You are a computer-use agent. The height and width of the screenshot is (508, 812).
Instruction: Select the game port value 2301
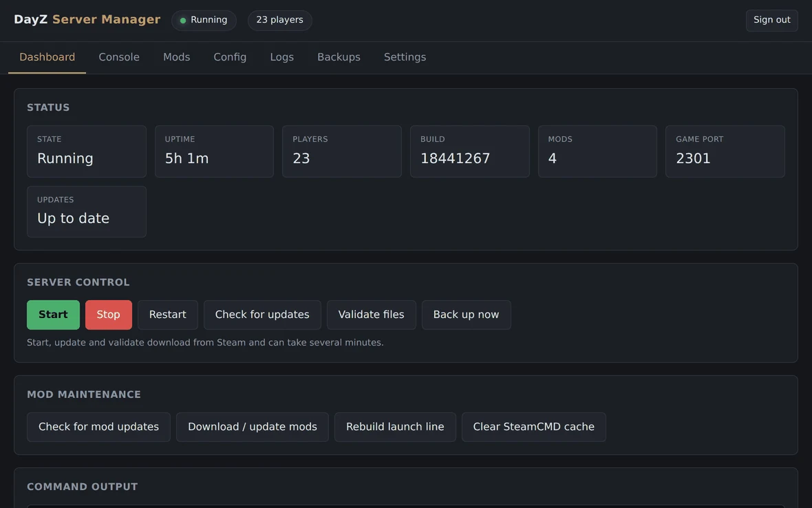[693, 158]
